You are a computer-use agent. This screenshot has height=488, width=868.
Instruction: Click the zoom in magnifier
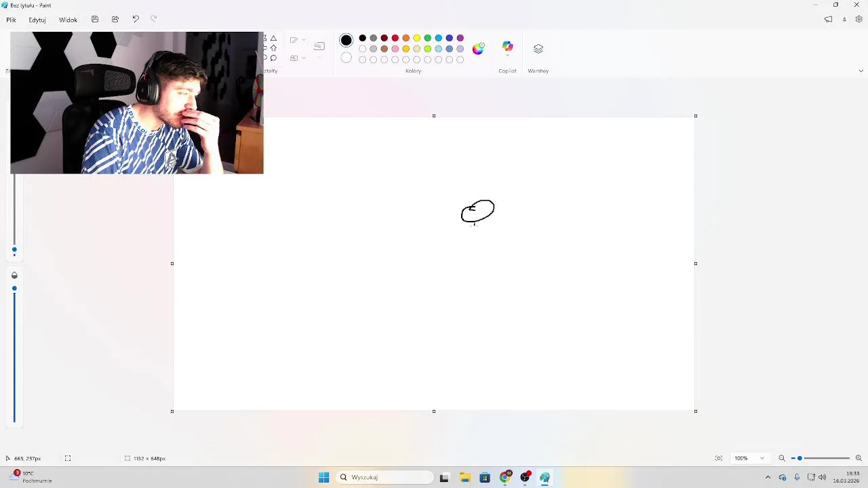click(x=859, y=458)
